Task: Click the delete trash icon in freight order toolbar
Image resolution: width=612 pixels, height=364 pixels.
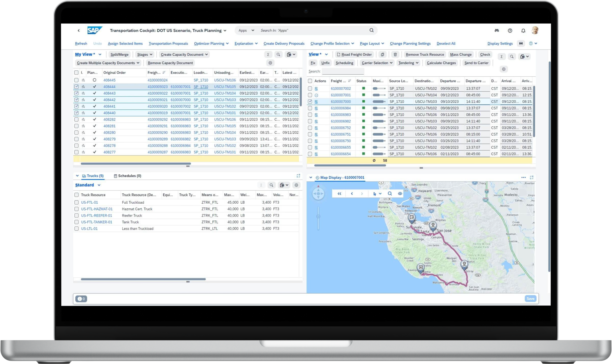Action: pos(395,54)
